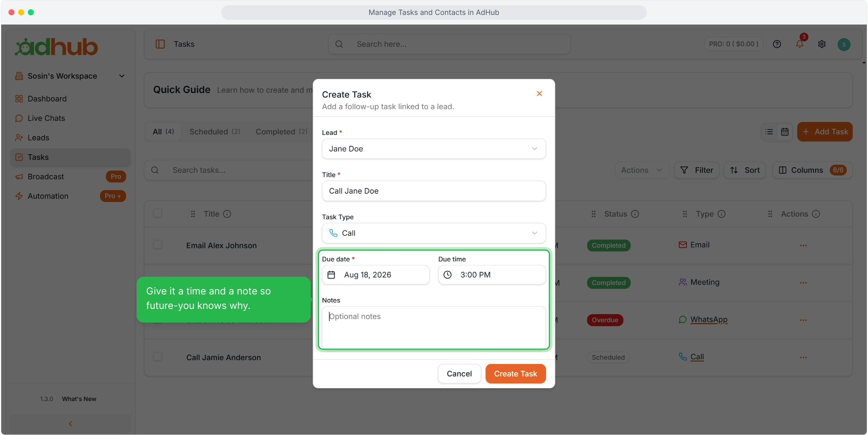The height and width of the screenshot is (435, 868).
Task: Select the Scheduled tab
Action: [x=215, y=132]
